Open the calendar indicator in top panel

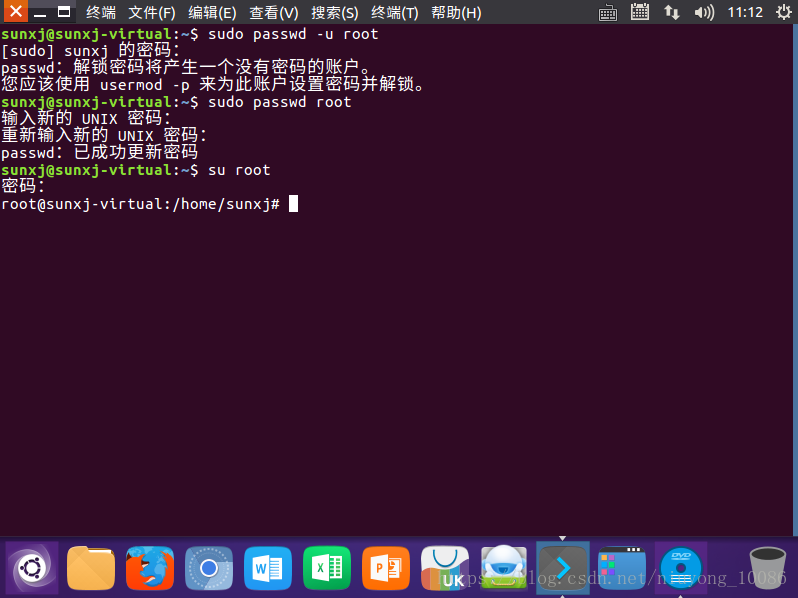640,12
